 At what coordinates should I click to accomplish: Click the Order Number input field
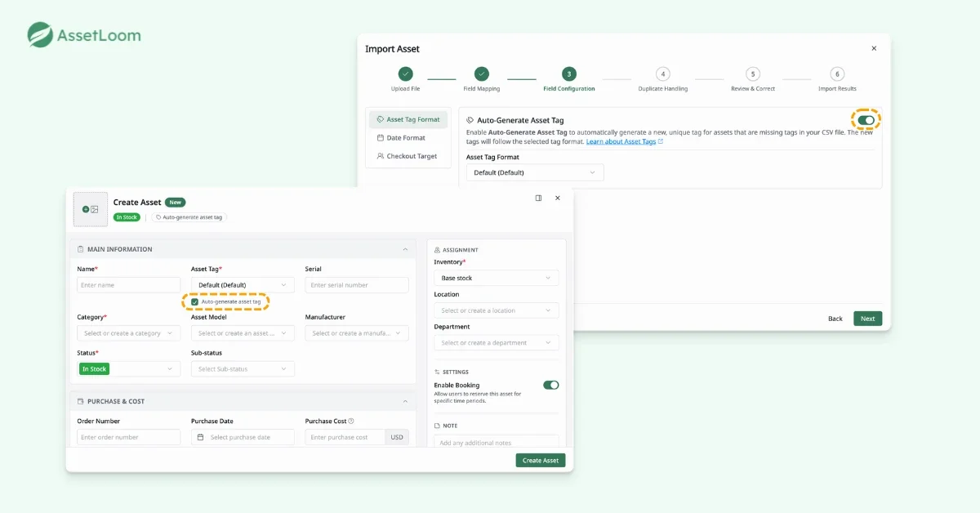(x=129, y=437)
